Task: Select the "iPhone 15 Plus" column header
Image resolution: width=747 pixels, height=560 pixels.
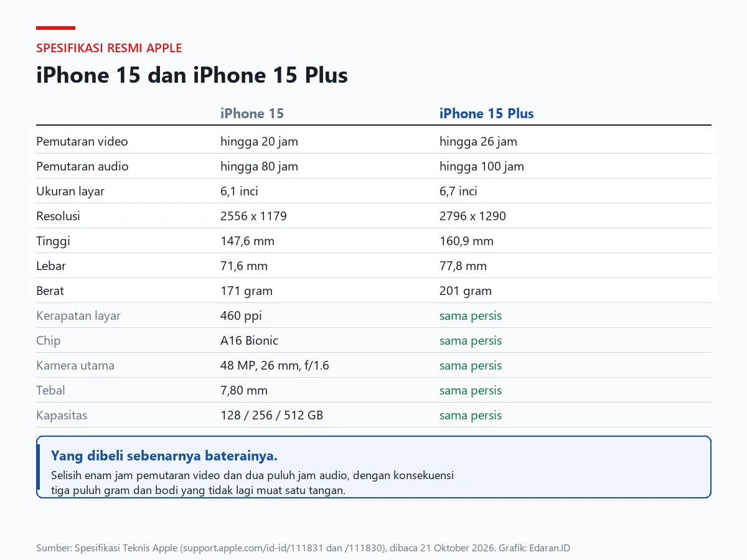Action: tap(487, 113)
